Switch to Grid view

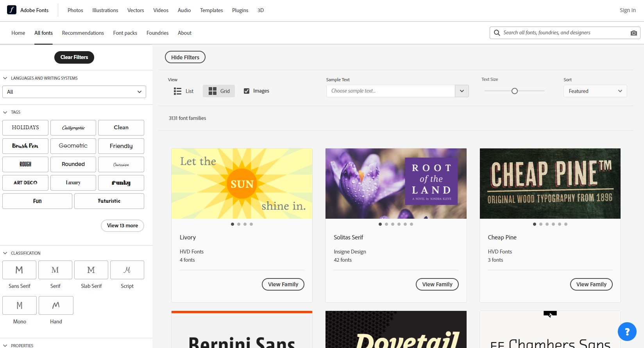(x=219, y=91)
